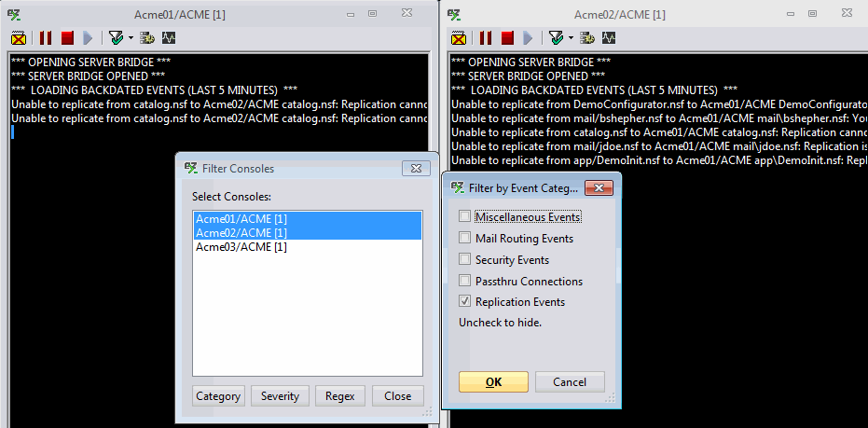Open the monitor graph icon in Acme02 toolbar

[609, 38]
